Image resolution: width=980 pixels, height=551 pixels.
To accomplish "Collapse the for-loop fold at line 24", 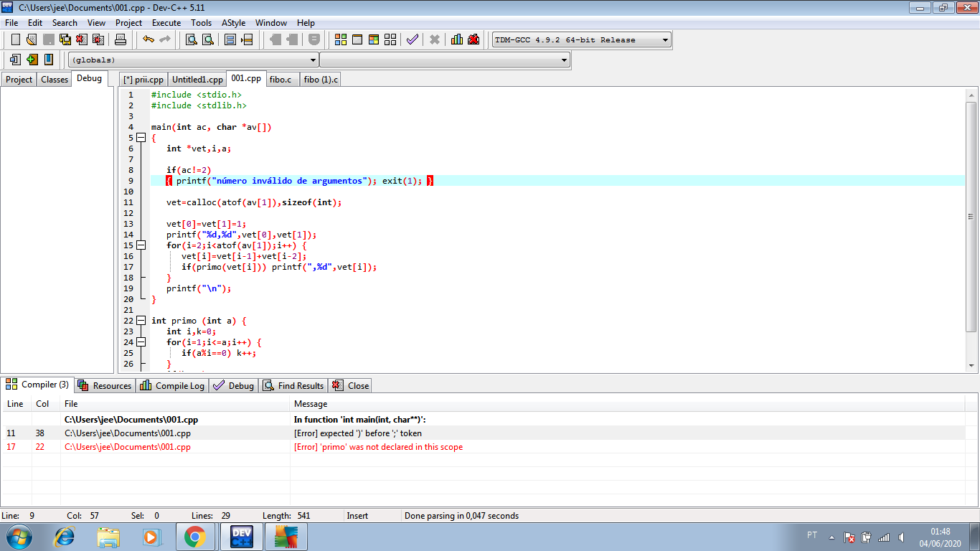I will coord(141,342).
